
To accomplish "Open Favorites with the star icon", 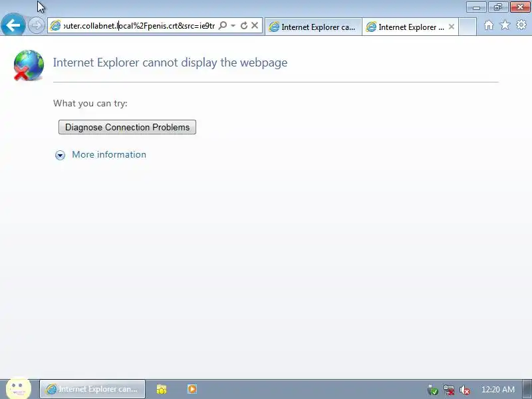I will pyautogui.click(x=505, y=25).
